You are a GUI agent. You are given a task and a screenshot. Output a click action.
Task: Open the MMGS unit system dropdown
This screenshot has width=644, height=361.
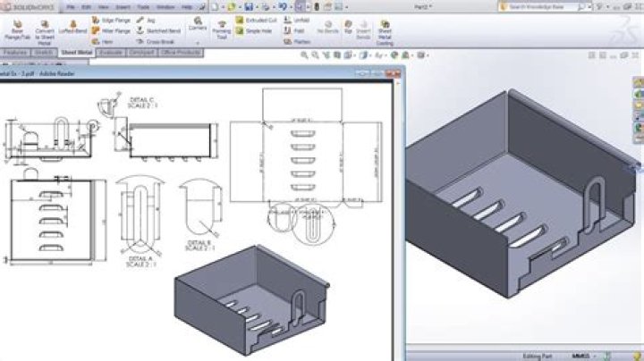(x=596, y=357)
